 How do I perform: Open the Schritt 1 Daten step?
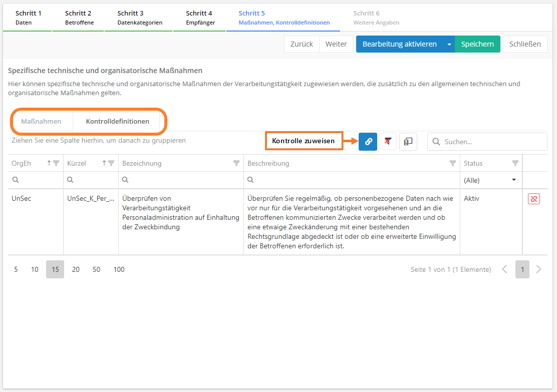coord(28,18)
